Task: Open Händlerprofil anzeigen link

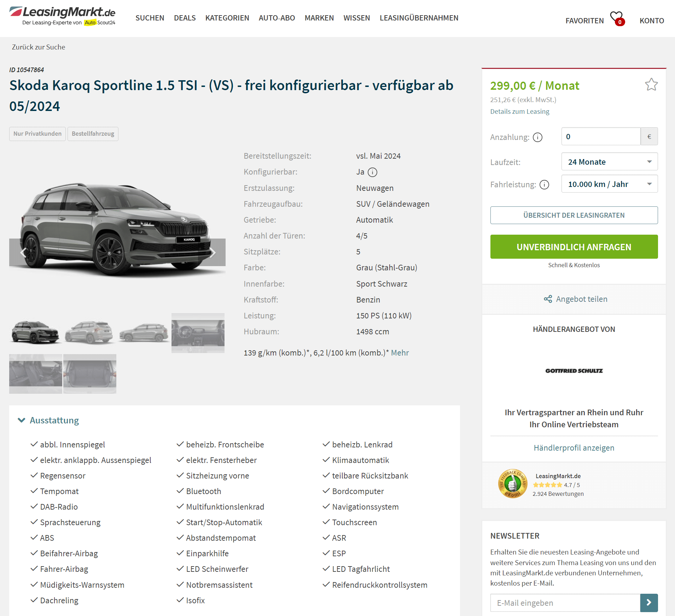Action: 574,448
